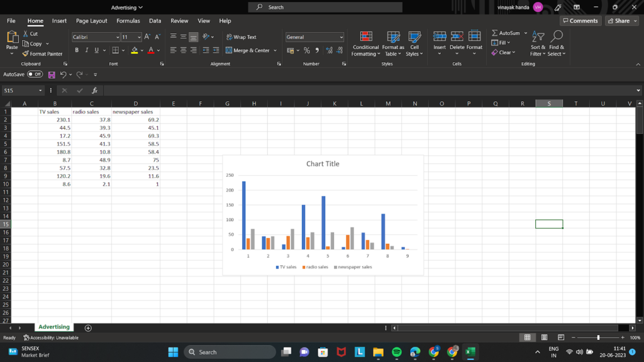Click the Insert cells icon
Viewport: 644px width, 362px height.
[x=440, y=36]
